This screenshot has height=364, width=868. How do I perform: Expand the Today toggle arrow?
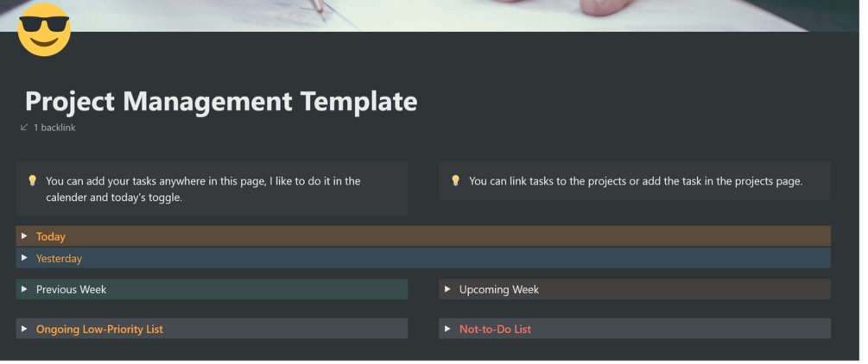pos(24,236)
